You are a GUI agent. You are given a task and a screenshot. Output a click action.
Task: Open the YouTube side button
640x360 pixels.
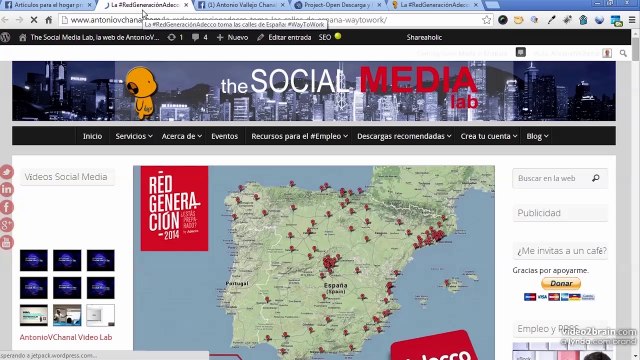coord(7,242)
